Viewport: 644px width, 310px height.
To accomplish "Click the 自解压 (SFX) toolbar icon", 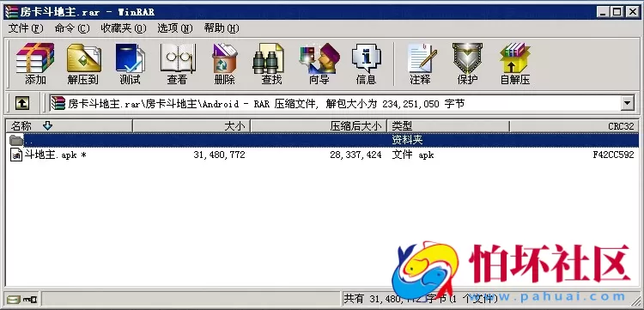I will [514, 64].
